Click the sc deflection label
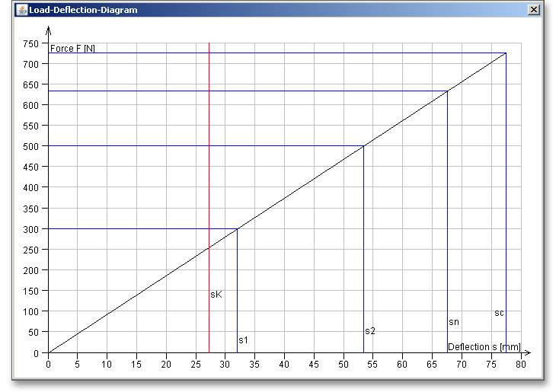556x392 pixels. coord(499,313)
